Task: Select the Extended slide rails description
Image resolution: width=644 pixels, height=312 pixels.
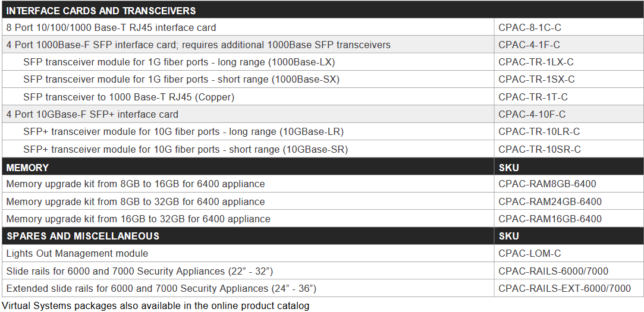Action: (x=161, y=289)
